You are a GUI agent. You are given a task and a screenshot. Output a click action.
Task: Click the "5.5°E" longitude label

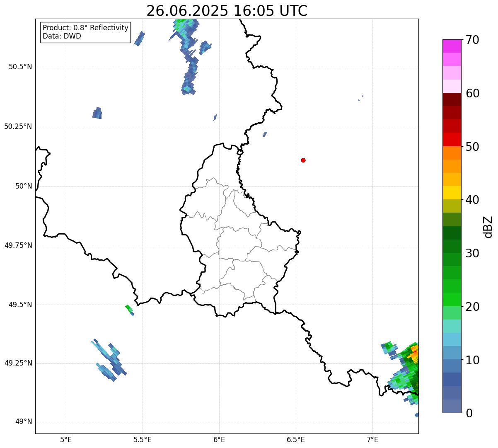(143, 439)
